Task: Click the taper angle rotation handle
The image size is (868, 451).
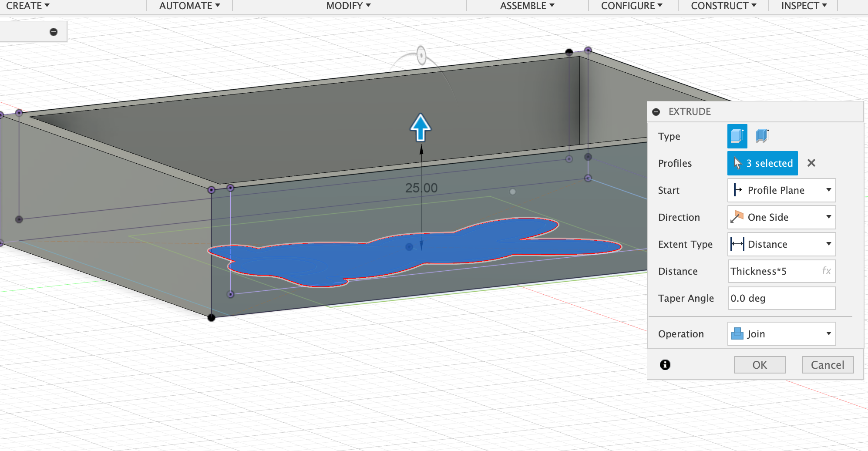Action: click(421, 55)
